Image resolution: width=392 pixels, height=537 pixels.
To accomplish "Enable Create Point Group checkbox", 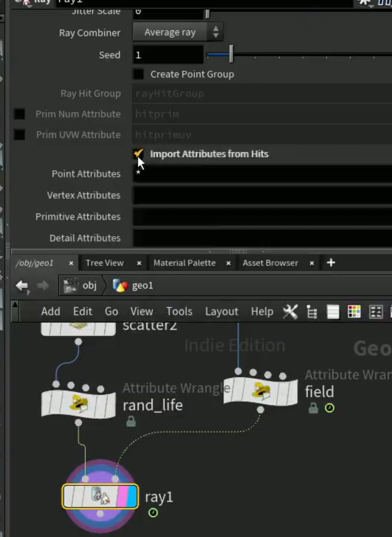I will (138, 74).
